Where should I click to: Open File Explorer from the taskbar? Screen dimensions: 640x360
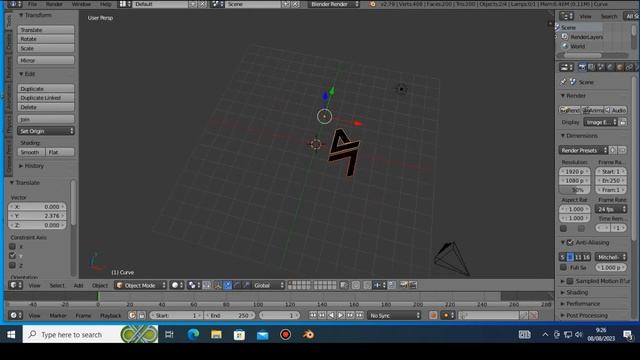tap(216, 335)
